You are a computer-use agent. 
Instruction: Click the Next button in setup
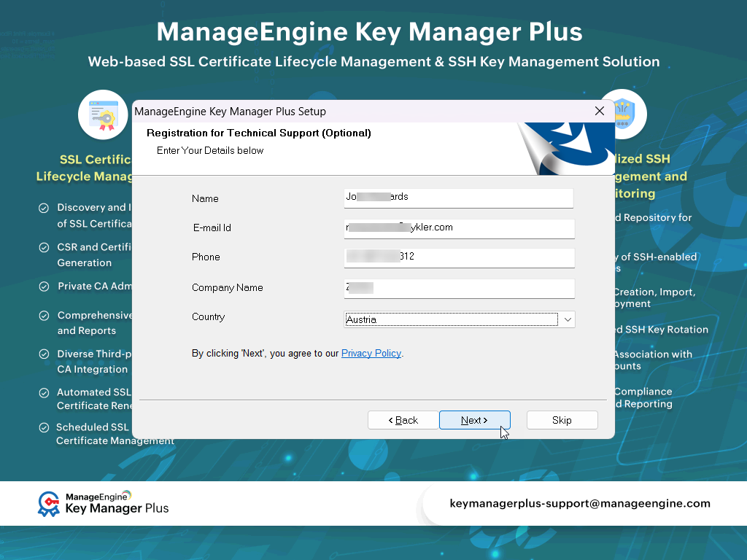pyautogui.click(x=474, y=420)
